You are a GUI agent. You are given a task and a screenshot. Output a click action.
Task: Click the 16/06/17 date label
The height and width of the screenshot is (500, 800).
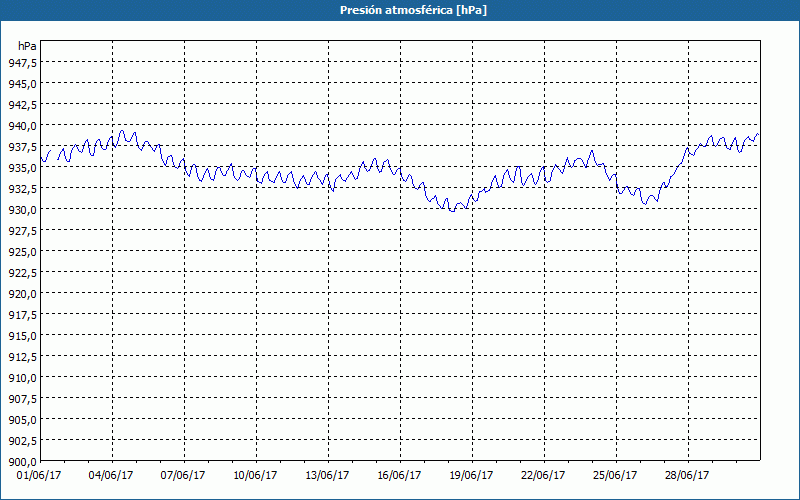tap(399, 476)
